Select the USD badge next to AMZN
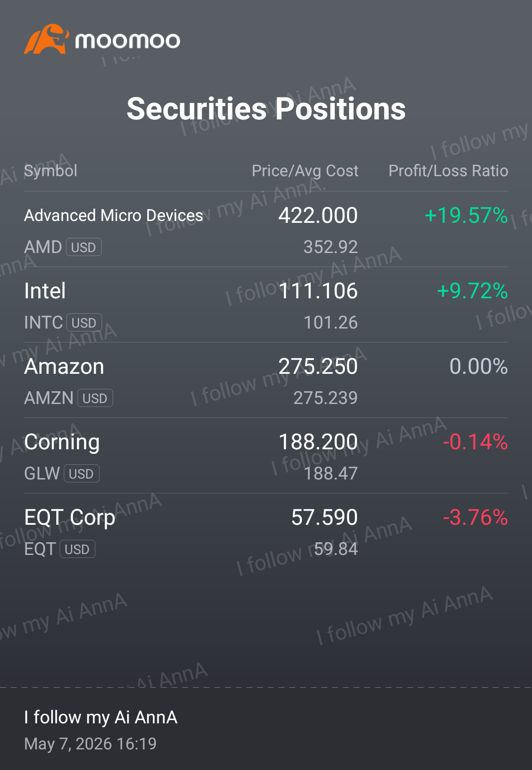 tap(95, 398)
